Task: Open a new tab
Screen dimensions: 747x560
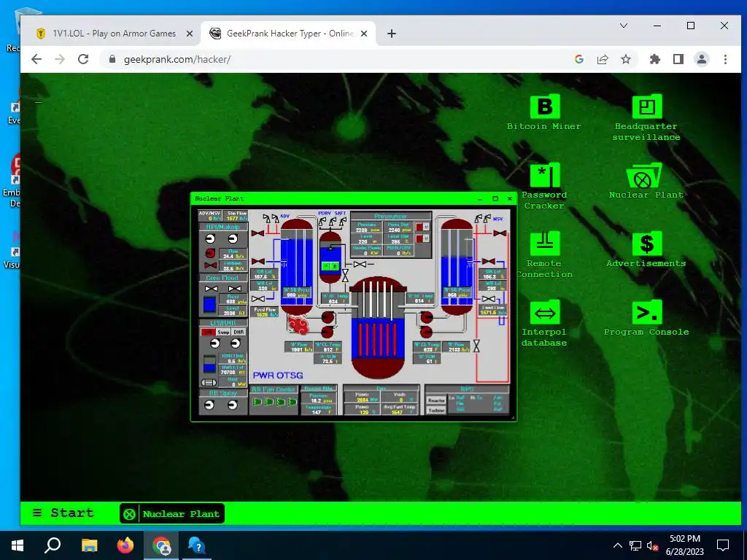Action: (392, 34)
